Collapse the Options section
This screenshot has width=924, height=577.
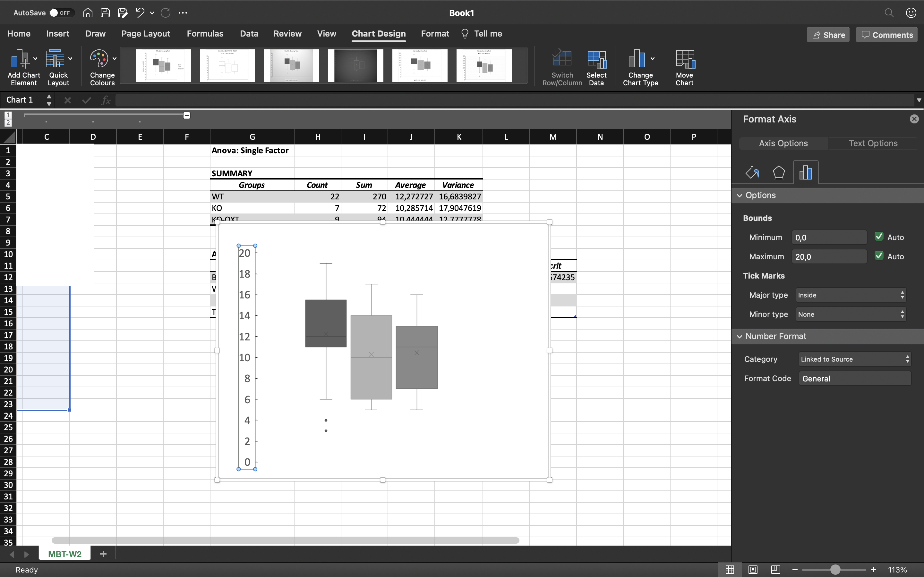[x=740, y=196]
